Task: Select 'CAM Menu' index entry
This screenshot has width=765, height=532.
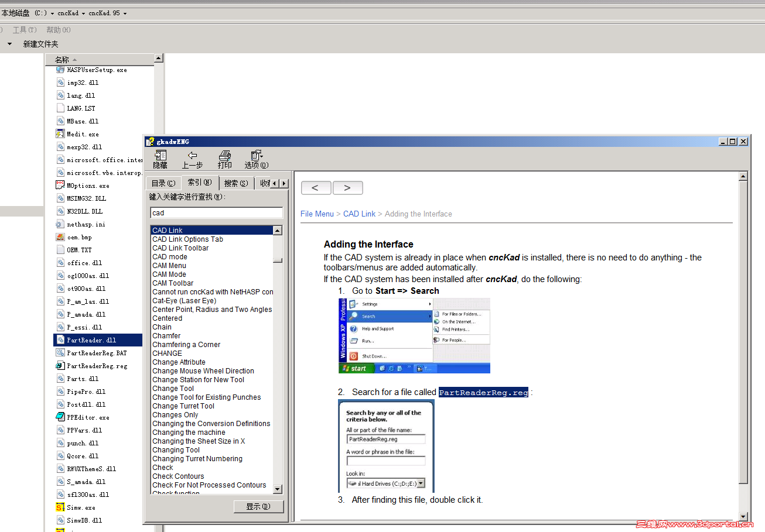Action: (169, 266)
